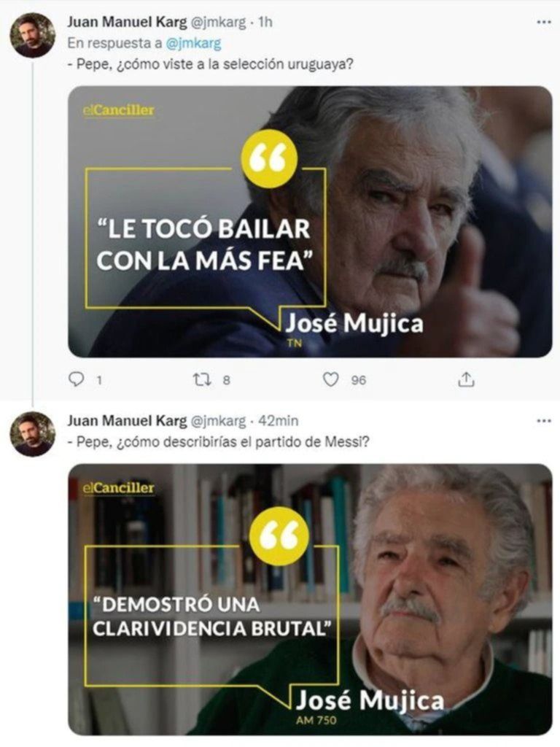Click the like count 96
Viewport: 560px width, 747px height.
click(x=359, y=380)
